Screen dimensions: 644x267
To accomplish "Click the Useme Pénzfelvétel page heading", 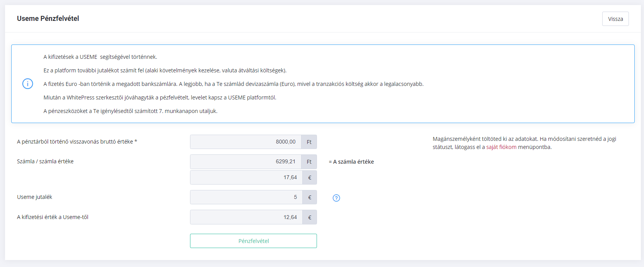I will 48,19.
